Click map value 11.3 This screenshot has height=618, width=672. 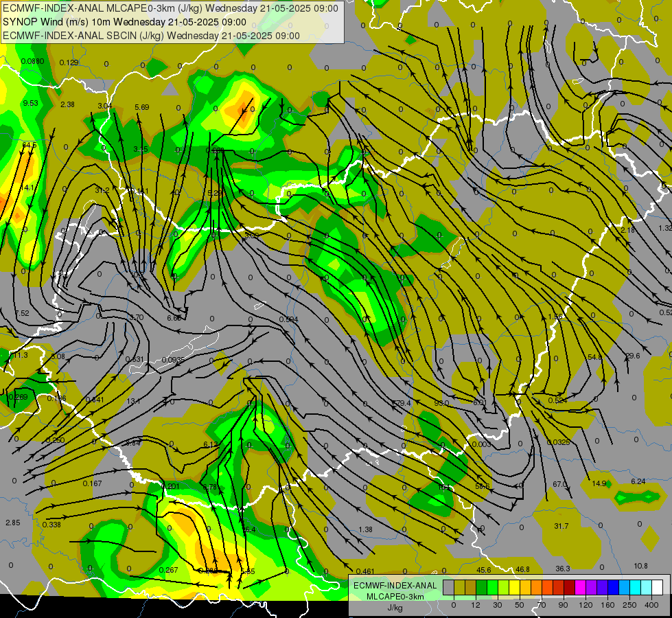(21, 355)
